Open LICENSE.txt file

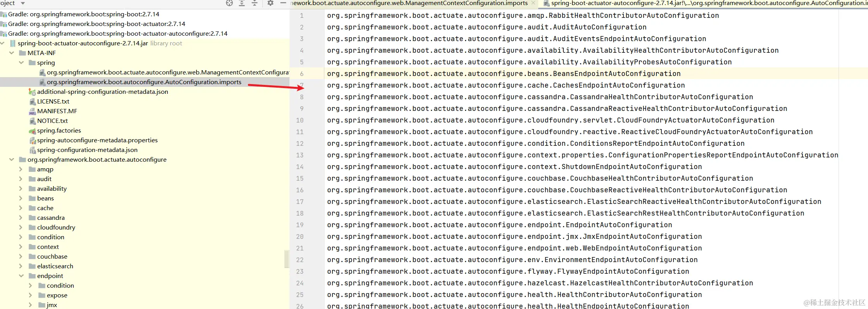[x=53, y=102]
